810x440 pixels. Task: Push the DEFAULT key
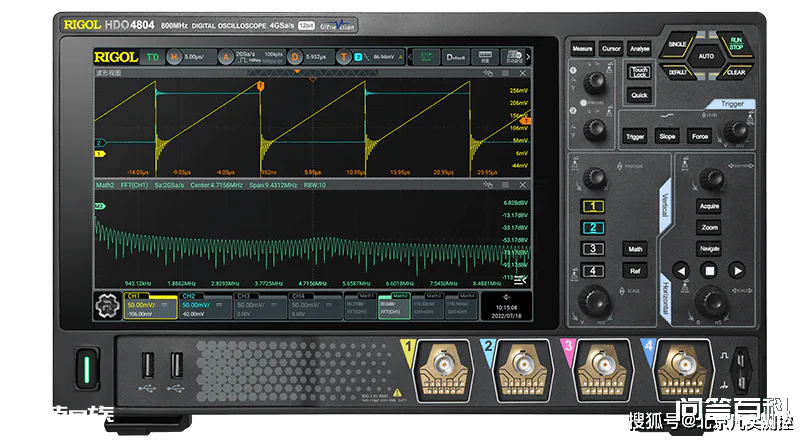pos(678,71)
